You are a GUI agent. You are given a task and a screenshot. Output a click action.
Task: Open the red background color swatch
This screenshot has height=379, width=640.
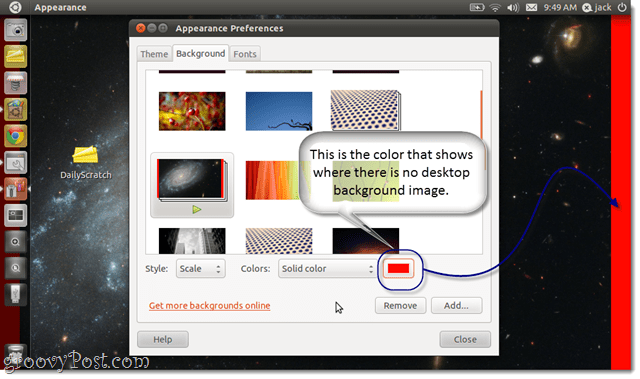click(x=398, y=268)
